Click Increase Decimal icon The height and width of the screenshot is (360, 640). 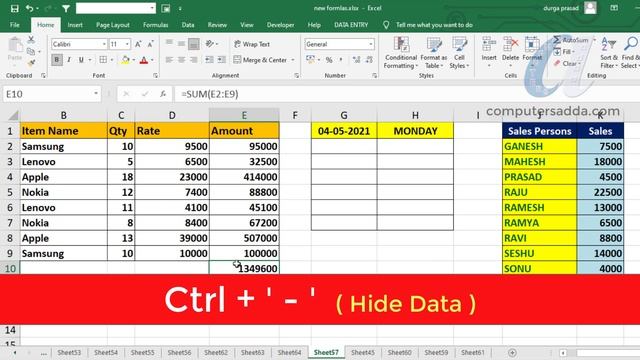point(356,60)
